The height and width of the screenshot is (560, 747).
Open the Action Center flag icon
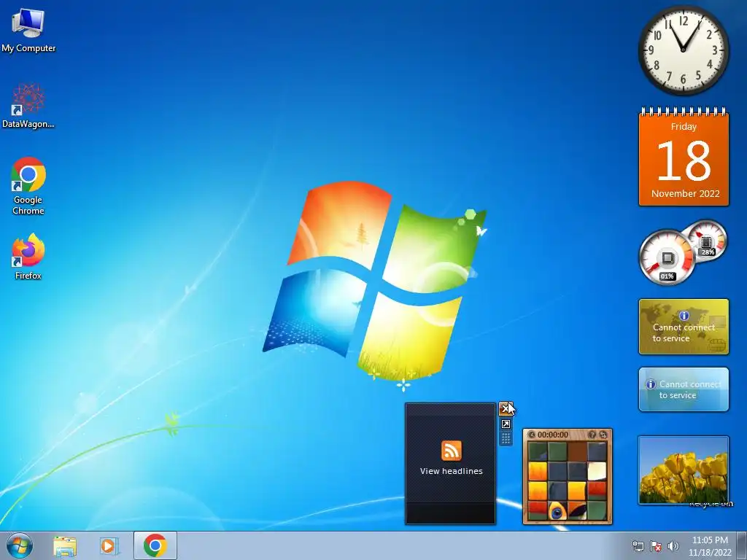coord(656,546)
